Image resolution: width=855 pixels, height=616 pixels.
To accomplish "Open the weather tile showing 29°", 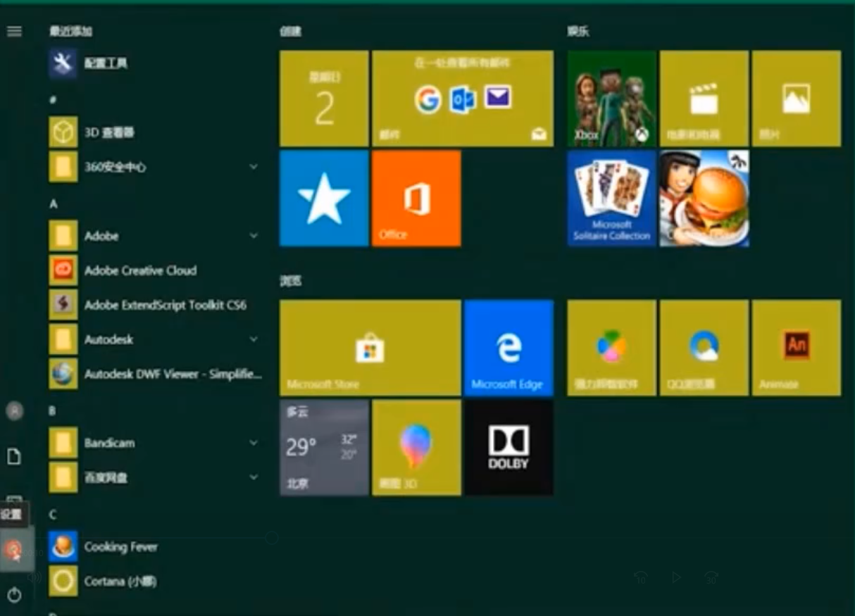I will click(x=324, y=448).
